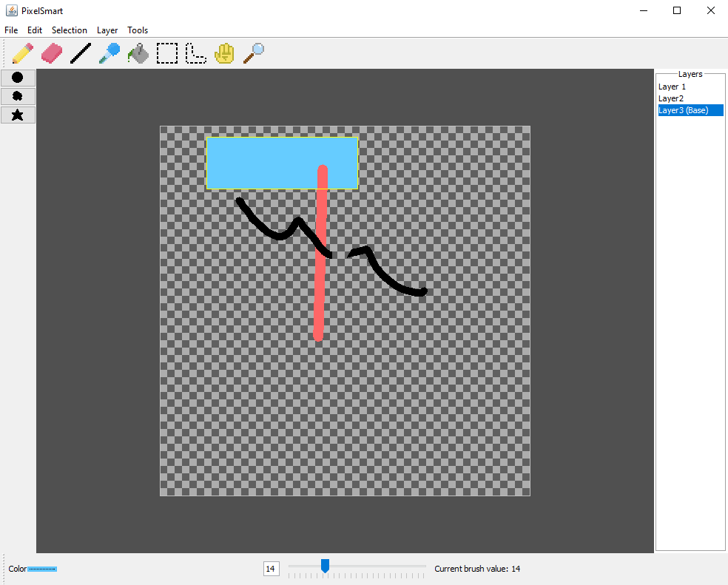Choose the star brush shape

pyautogui.click(x=18, y=115)
